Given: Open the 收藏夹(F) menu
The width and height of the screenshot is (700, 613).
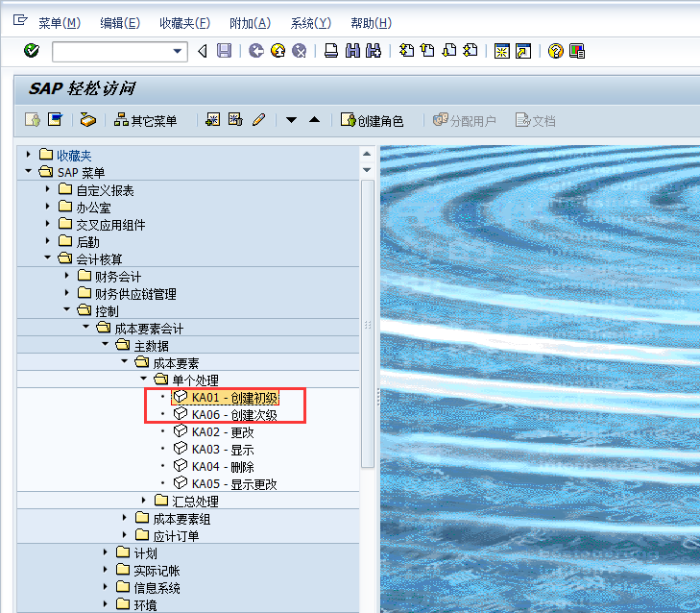Looking at the screenshot, I should (184, 23).
